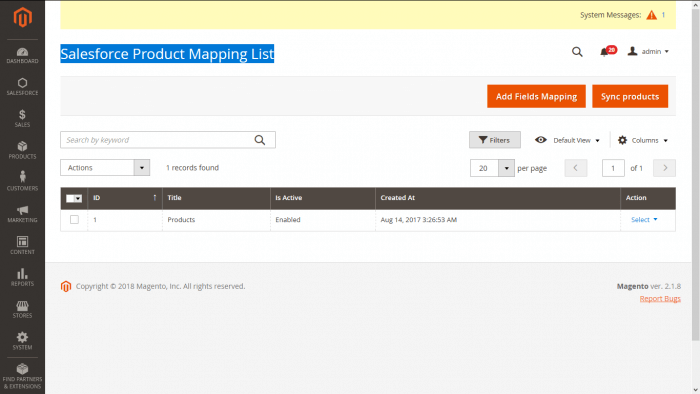The image size is (700, 394).
Task: Open the admin account dropdown
Action: (648, 51)
